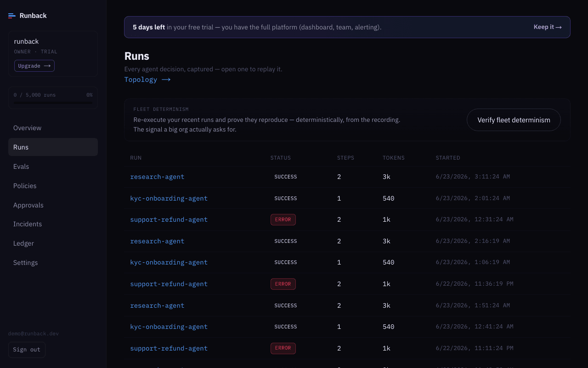Open the Topology link

[x=147, y=80]
